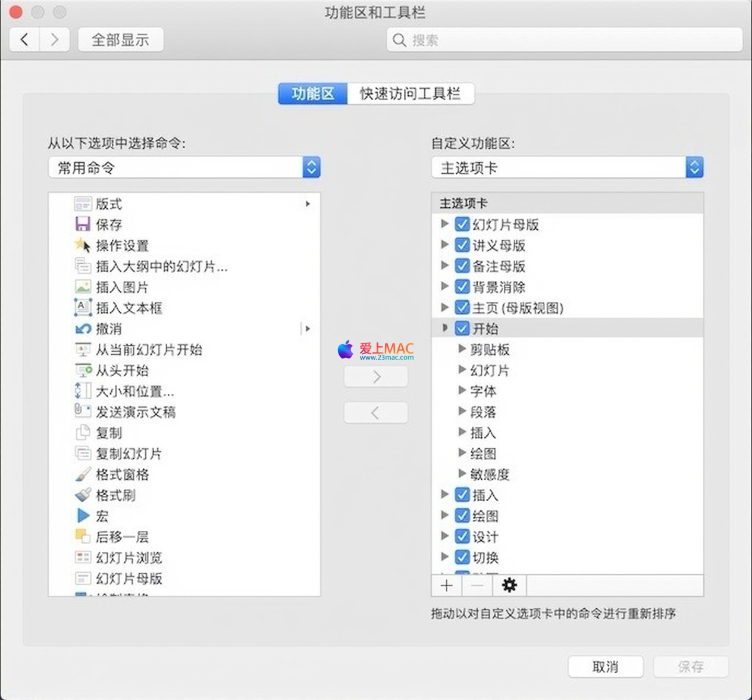752x700 pixels.
Task: Click the Cancel (取消) button
Action: pyautogui.click(x=605, y=667)
